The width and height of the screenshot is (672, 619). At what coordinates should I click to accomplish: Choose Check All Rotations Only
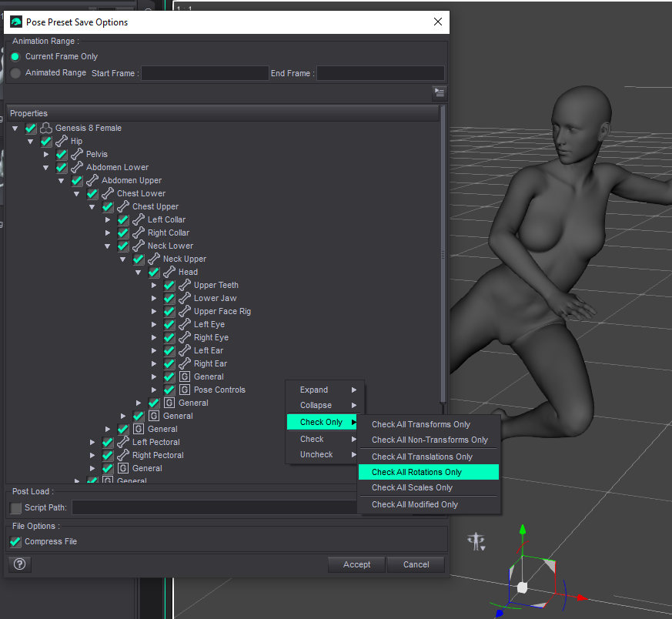(x=416, y=472)
